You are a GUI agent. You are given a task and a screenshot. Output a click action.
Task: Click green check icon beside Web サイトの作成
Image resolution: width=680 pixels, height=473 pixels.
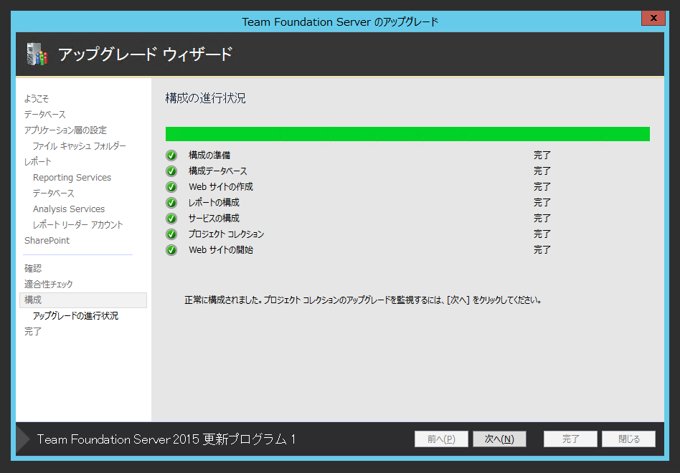pos(172,187)
